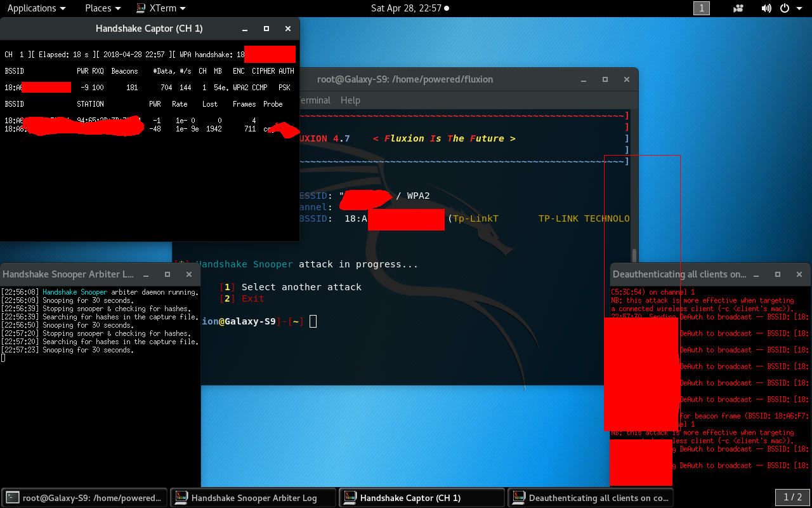Open the volume speaker icon
This screenshot has width=812, height=508.
(766, 8)
